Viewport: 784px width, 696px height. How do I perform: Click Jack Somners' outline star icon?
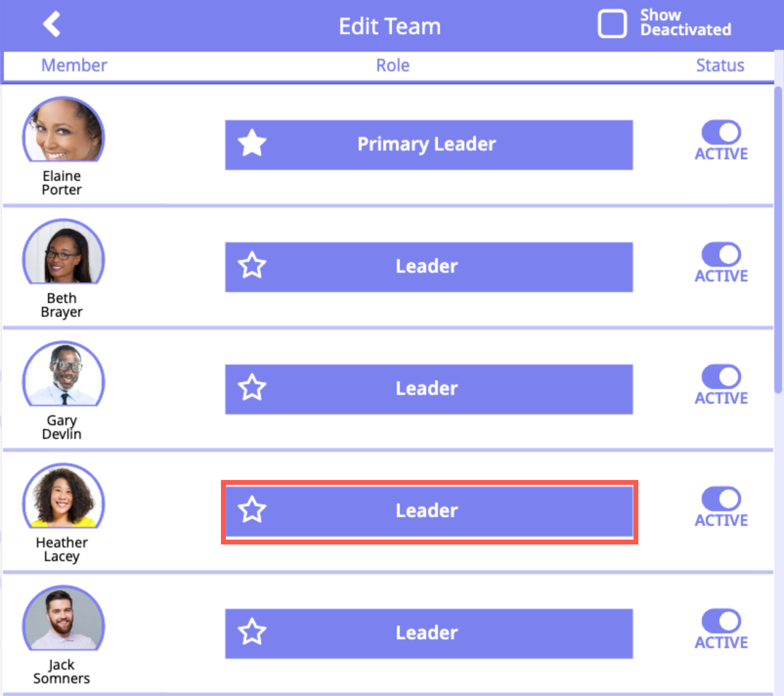252,632
